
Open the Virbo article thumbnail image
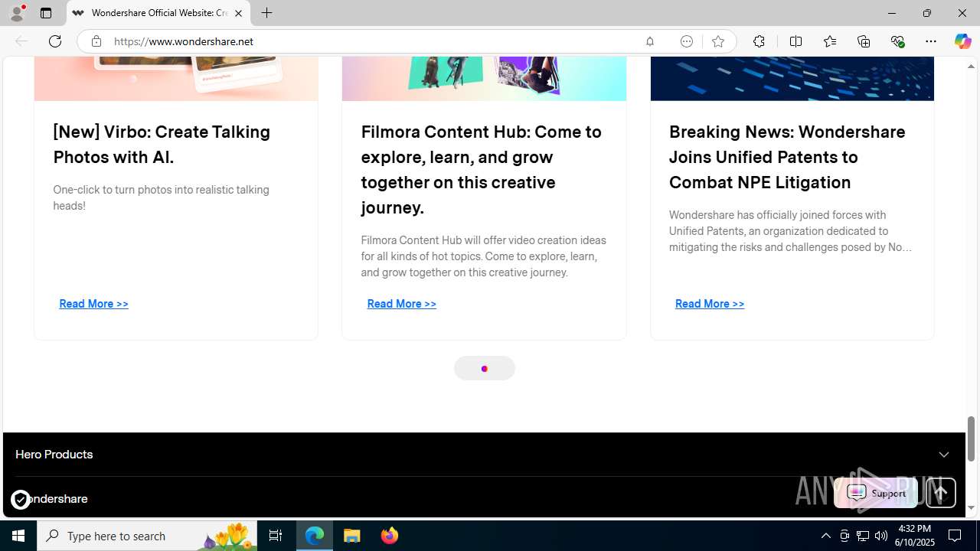pos(176,79)
